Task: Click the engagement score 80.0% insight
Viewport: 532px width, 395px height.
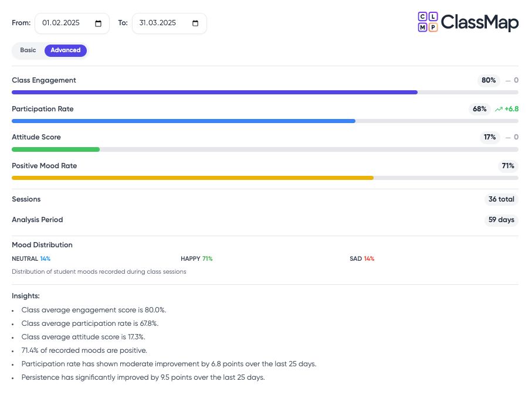Action: [x=94, y=310]
